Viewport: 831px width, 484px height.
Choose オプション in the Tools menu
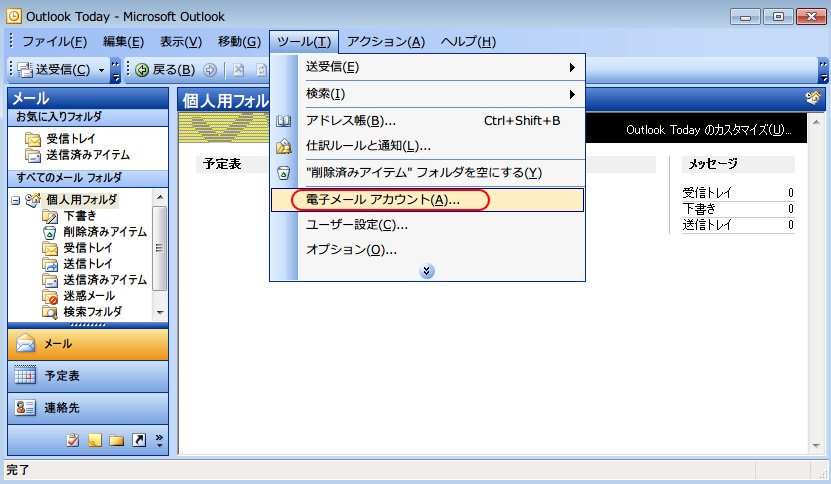(x=351, y=249)
